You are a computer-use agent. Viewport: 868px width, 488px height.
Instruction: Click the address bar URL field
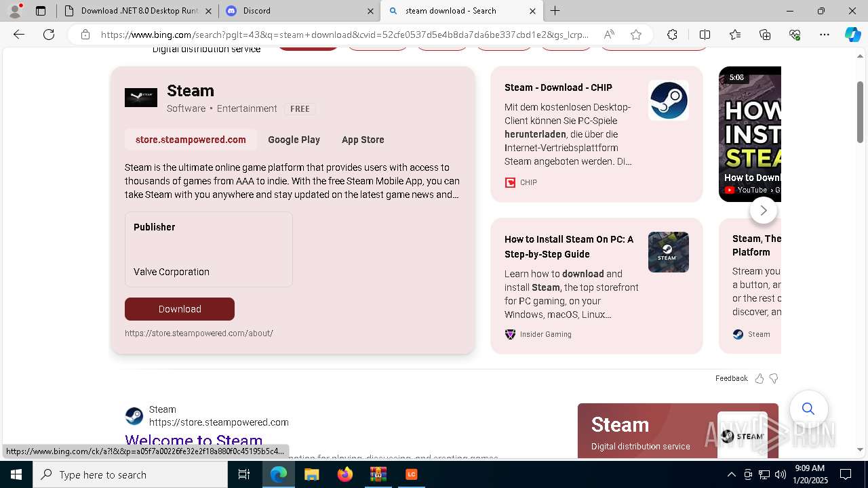click(x=344, y=35)
